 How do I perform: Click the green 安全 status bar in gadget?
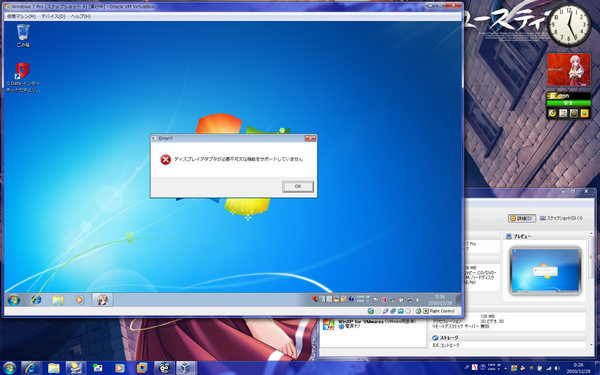(x=569, y=103)
